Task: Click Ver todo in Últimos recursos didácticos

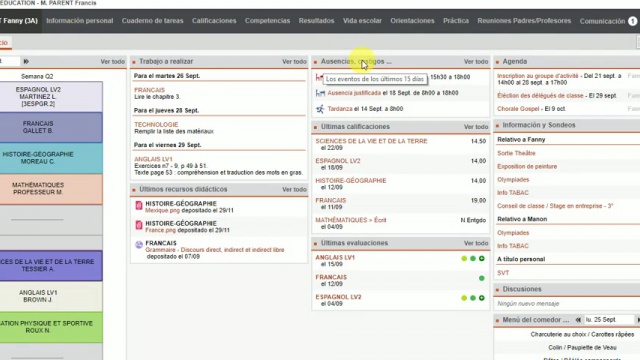Action: tap(294, 189)
